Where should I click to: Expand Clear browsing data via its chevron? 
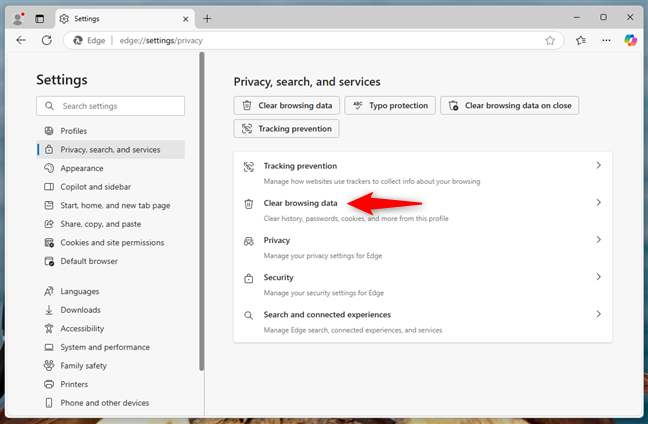point(598,202)
